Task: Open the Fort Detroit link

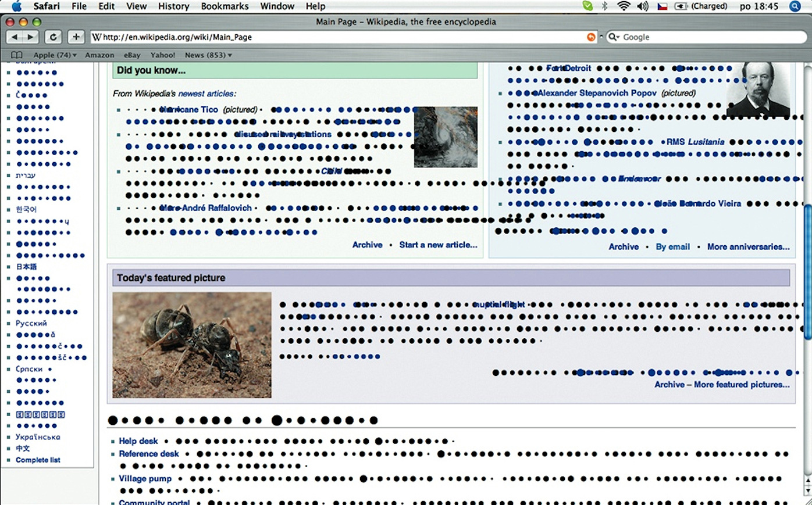Action: point(568,68)
